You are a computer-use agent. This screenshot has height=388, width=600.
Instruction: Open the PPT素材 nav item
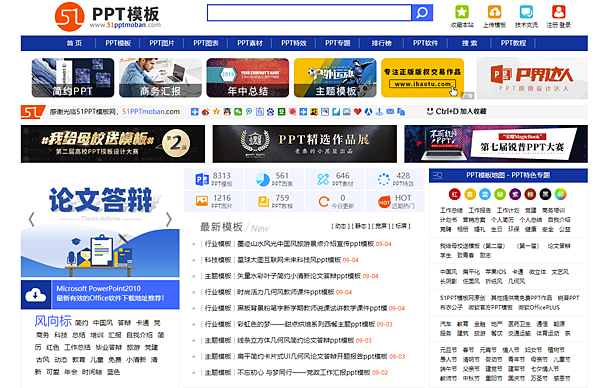tap(250, 43)
